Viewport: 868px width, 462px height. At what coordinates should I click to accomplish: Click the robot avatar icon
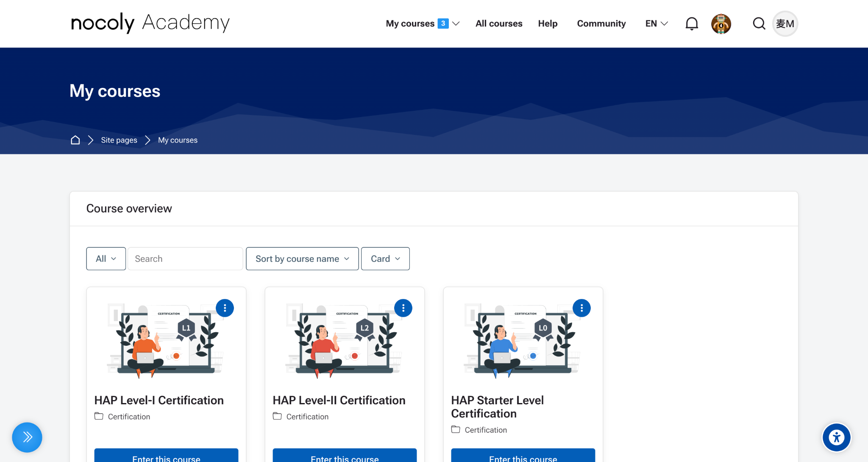pos(721,24)
